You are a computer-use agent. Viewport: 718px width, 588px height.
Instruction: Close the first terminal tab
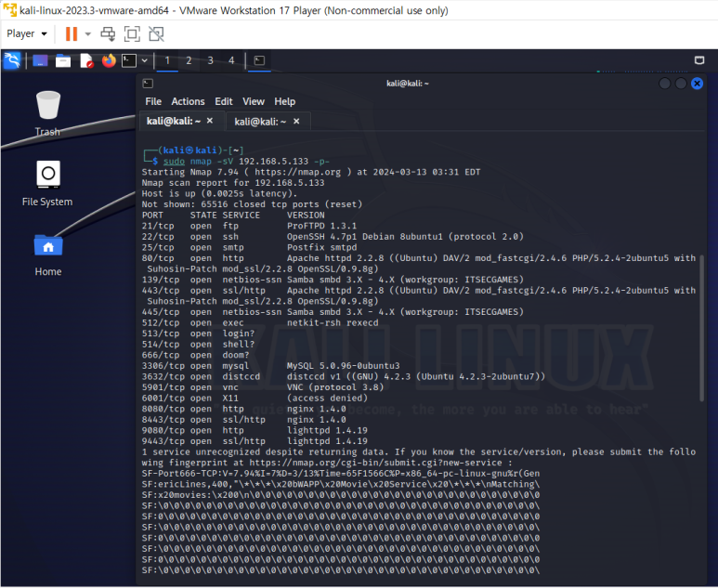pos(210,121)
